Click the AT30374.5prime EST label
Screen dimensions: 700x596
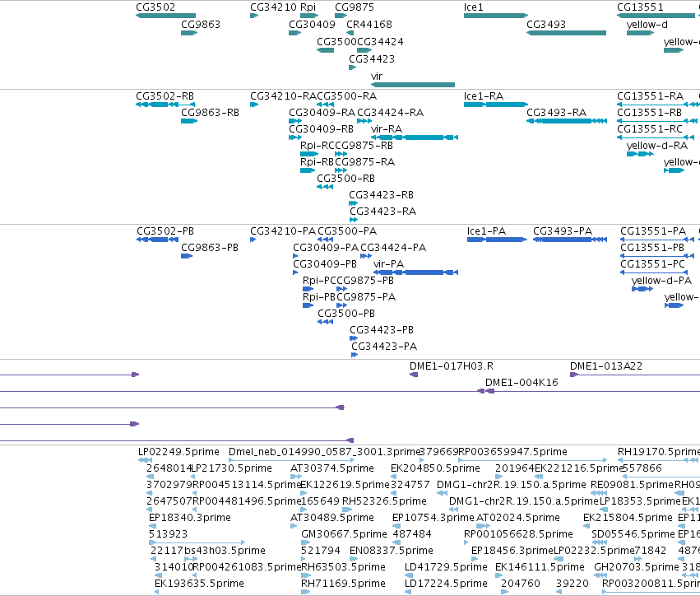pos(332,468)
